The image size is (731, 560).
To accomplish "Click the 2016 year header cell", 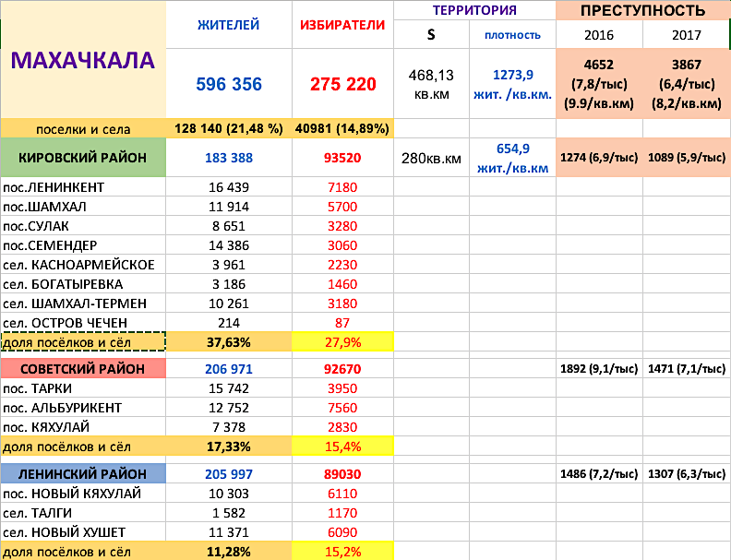I will (599, 34).
